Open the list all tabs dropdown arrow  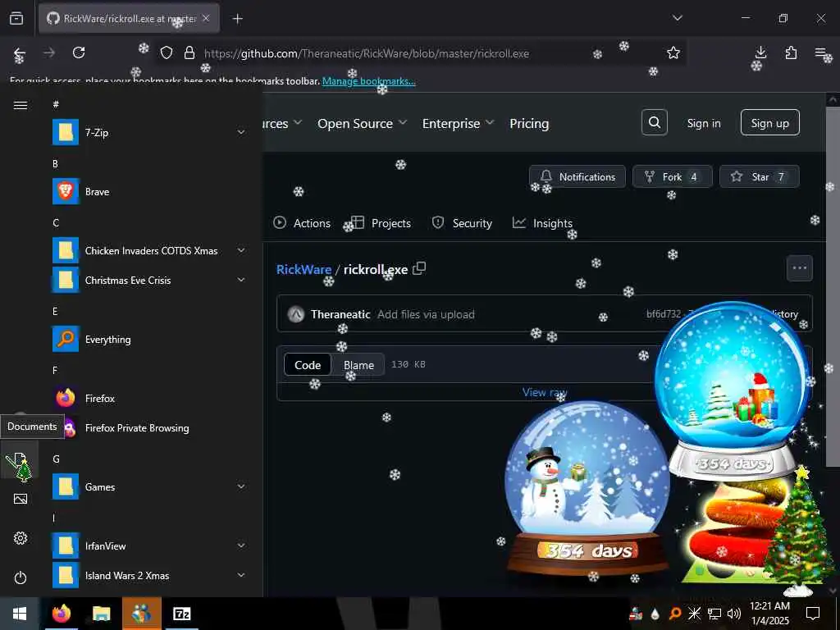pyautogui.click(x=677, y=18)
